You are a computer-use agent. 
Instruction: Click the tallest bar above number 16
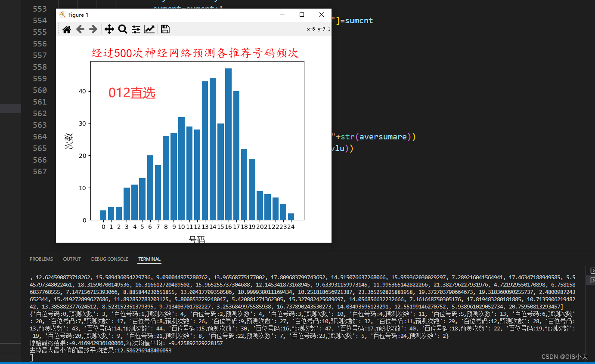pos(229,144)
